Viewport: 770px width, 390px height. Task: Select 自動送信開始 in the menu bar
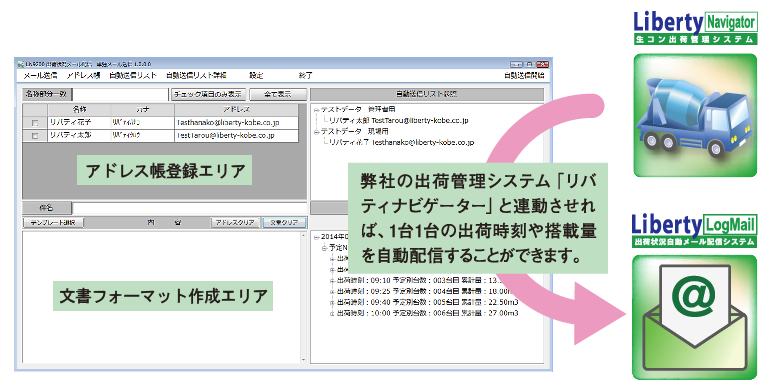click(x=523, y=76)
